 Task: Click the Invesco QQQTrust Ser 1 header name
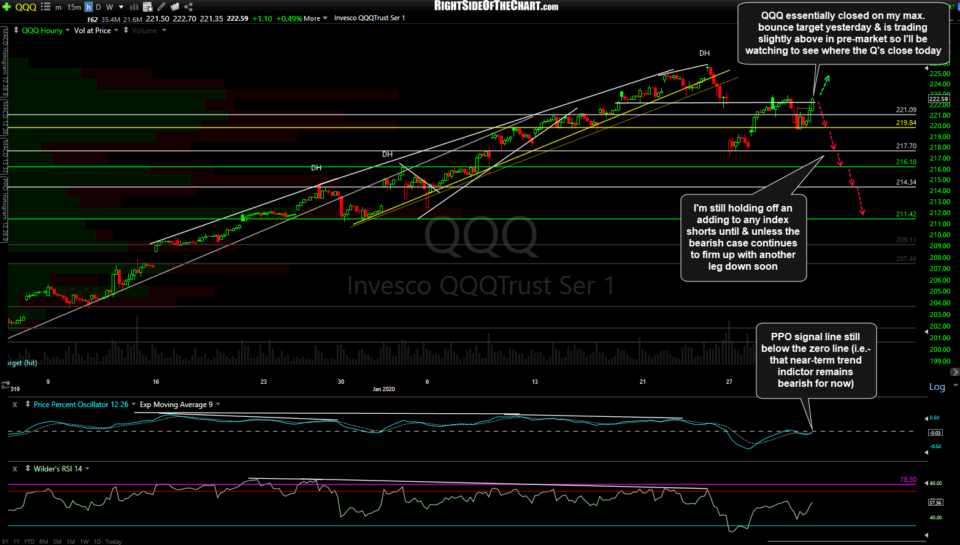pyautogui.click(x=370, y=18)
